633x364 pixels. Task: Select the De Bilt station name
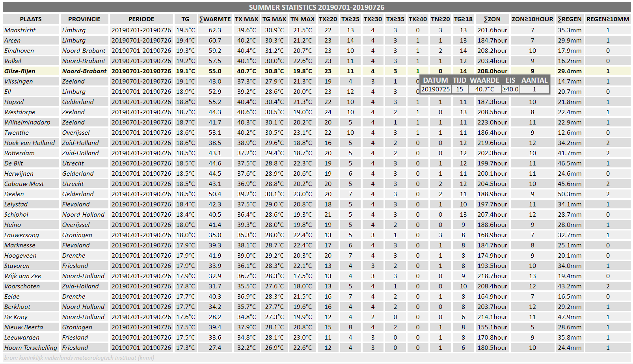(x=13, y=163)
